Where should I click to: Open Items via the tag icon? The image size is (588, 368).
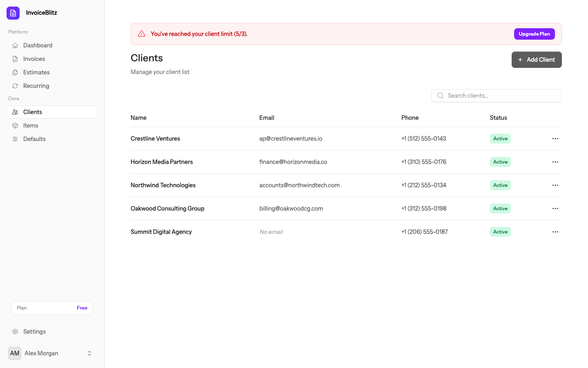(x=15, y=125)
